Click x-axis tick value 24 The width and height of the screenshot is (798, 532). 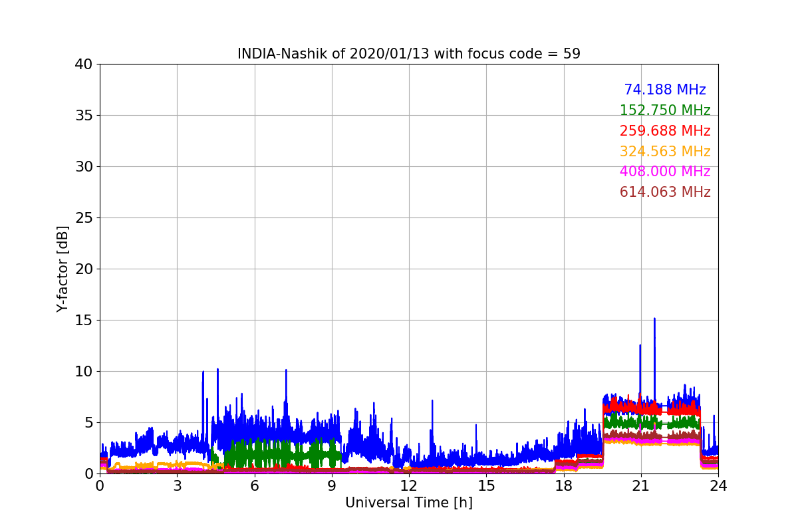[718, 486]
